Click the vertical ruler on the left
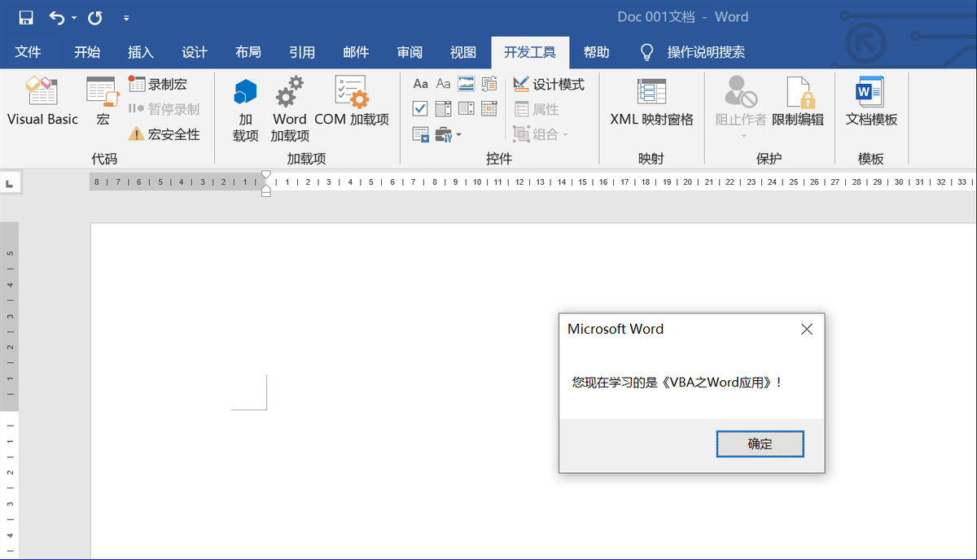The height and width of the screenshot is (560, 977). [10, 391]
